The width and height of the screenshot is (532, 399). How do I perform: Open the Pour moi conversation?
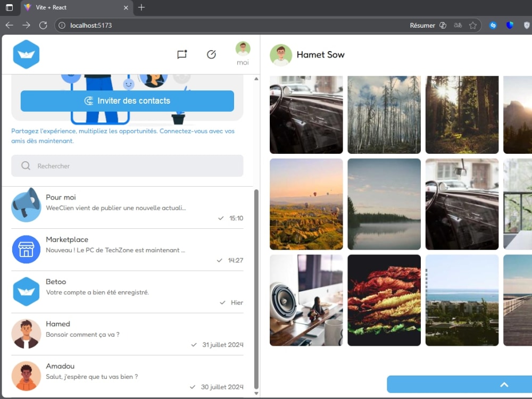coord(127,207)
